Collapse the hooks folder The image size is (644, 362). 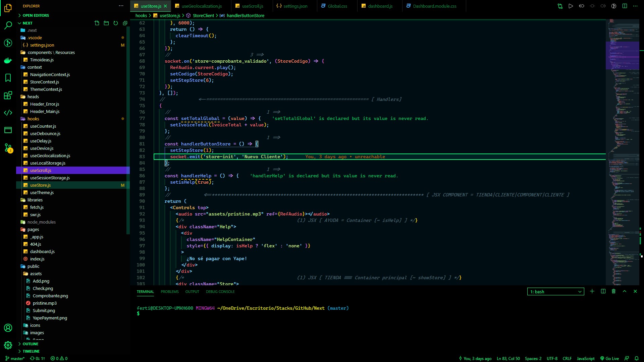click(33, 119)
